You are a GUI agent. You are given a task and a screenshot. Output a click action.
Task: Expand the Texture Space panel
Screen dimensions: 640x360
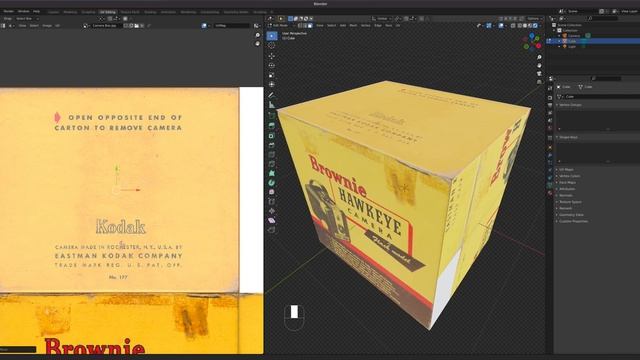pyautogui.click(x=570, y=202)
